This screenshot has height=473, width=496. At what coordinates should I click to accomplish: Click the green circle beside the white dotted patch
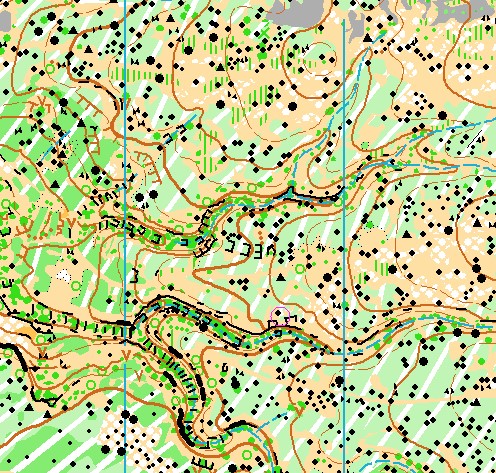coord(76,286)
